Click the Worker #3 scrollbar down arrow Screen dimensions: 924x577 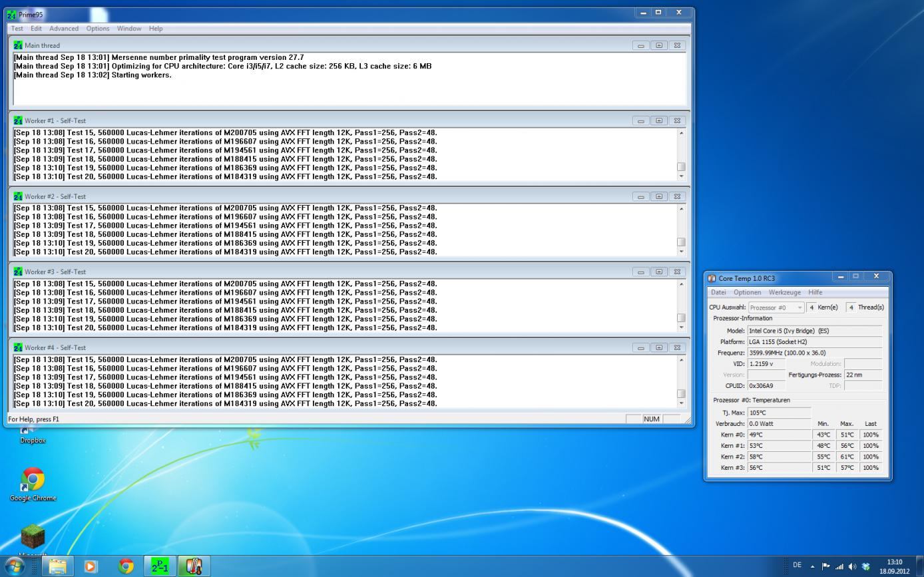[x=680, y=327]
